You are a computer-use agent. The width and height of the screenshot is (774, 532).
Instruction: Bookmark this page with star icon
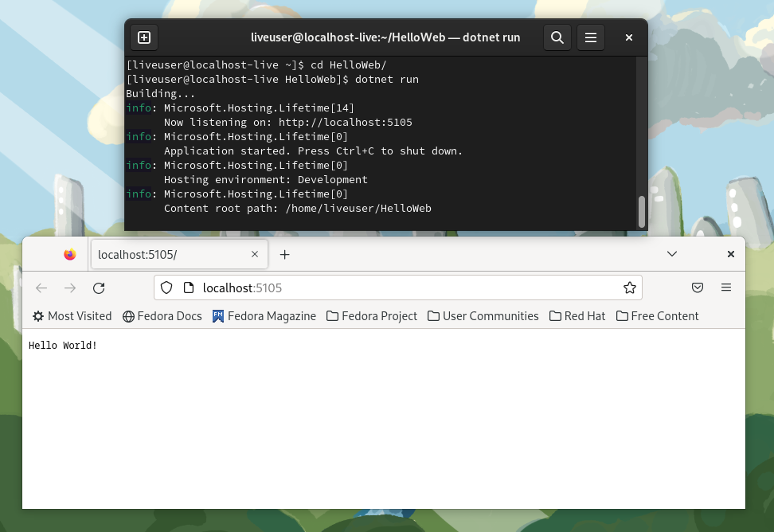pyautogui.click(x=629, y=288)
